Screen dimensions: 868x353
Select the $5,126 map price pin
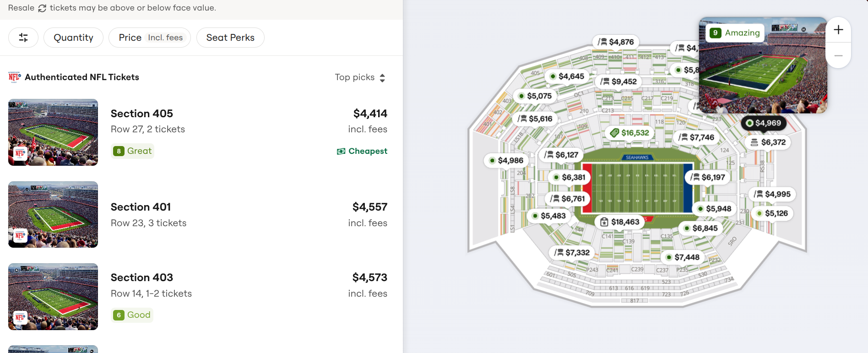[x=772, y=213]
